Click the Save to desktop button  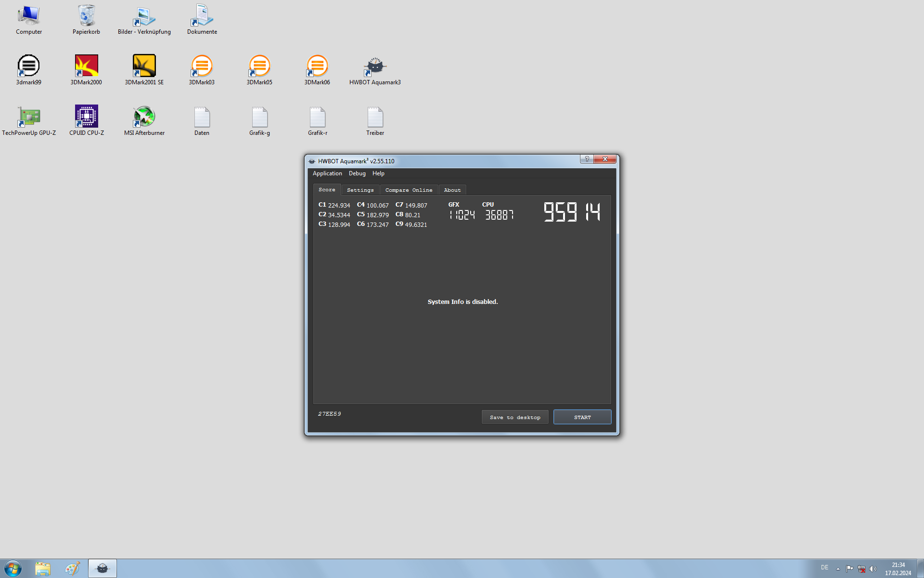point(515,417)
